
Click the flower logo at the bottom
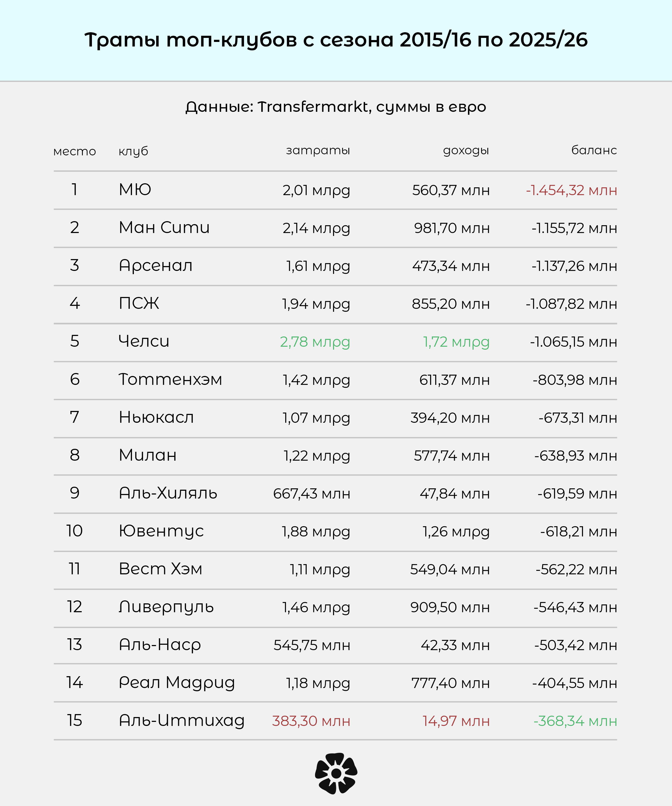(x=336, y=773)
